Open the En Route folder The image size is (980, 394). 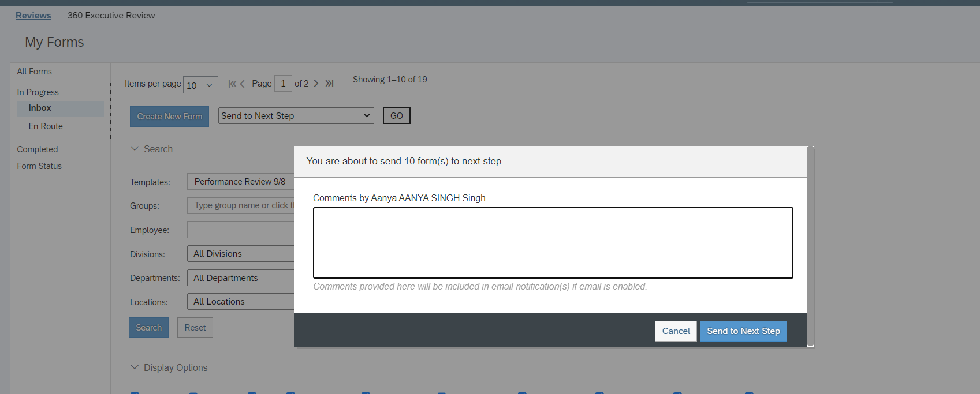(46, 126)
